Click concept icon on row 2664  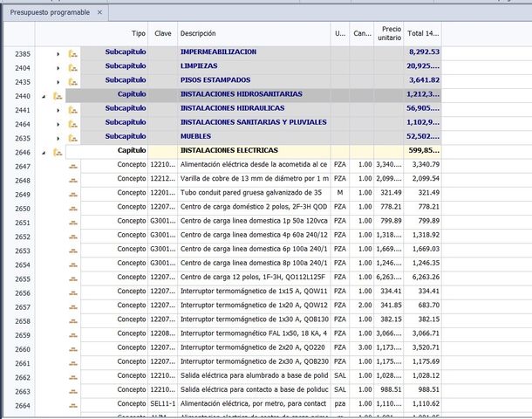(x=73, y=406)
